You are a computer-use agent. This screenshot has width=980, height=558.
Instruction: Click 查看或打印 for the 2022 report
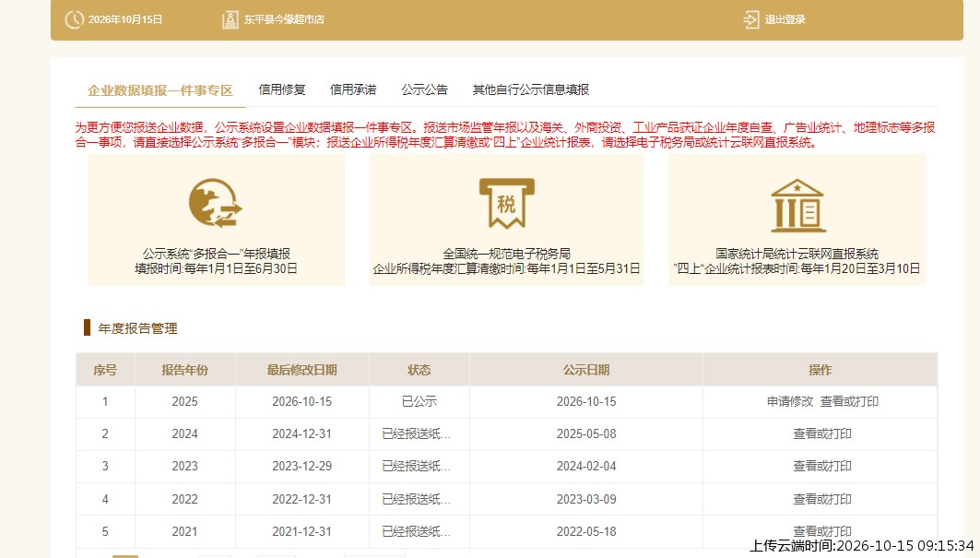tap(821, 499)
